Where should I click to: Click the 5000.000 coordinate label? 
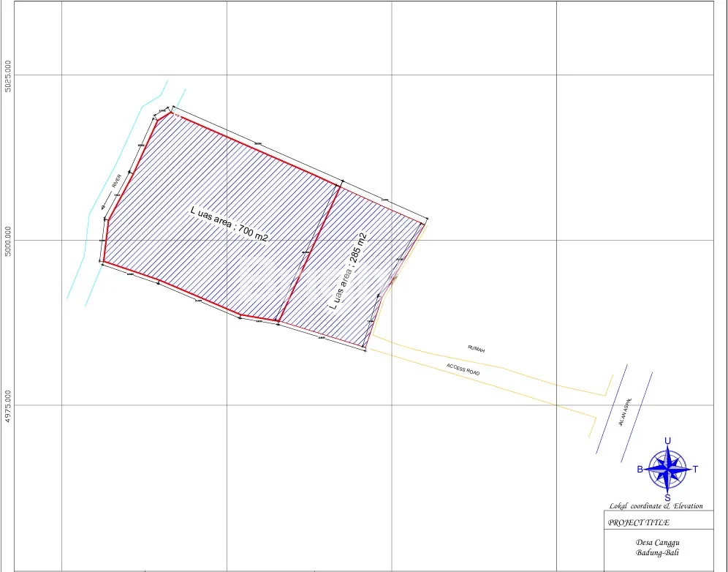coord(9,241)
